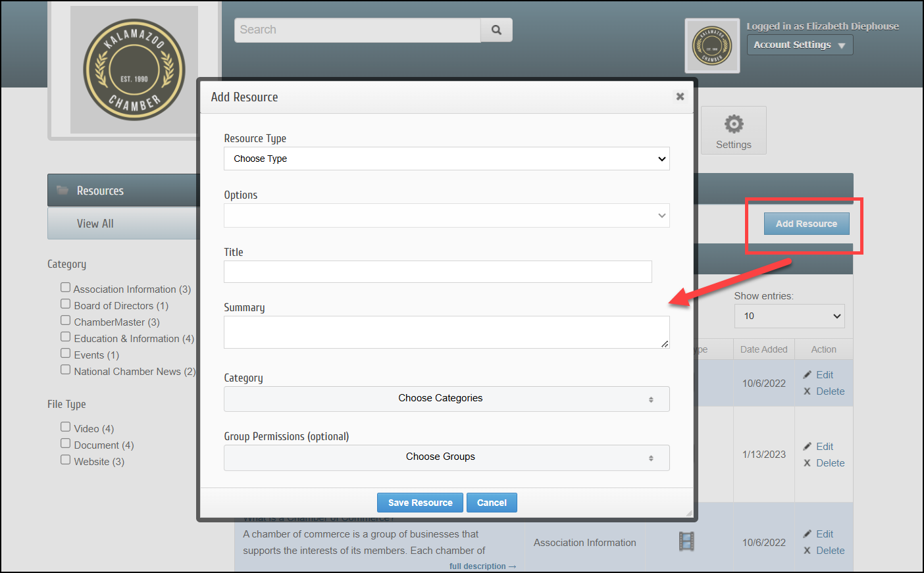Click the user avatar thumbnail
924x573 pixels.
(712, 45)
